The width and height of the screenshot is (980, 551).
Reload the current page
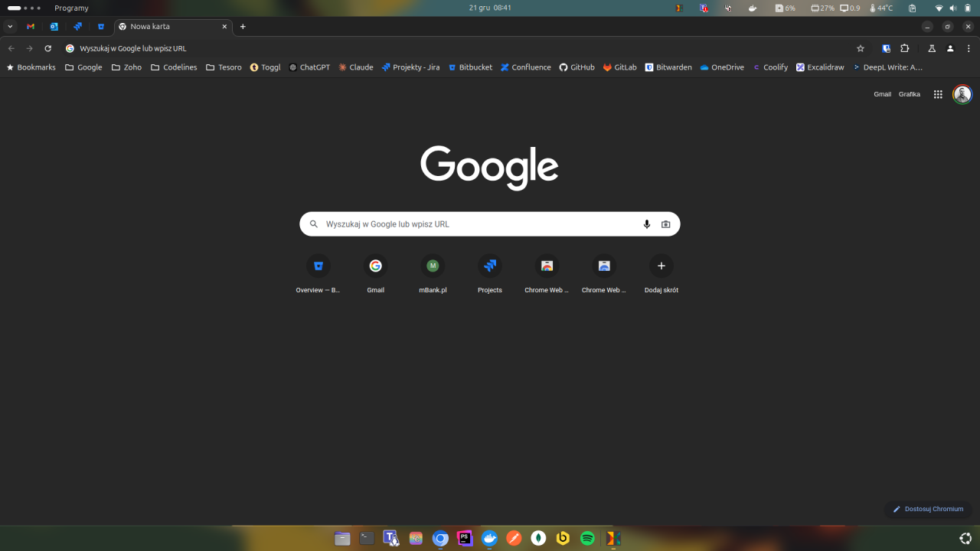pyautogui.click(x=47, y=48)
